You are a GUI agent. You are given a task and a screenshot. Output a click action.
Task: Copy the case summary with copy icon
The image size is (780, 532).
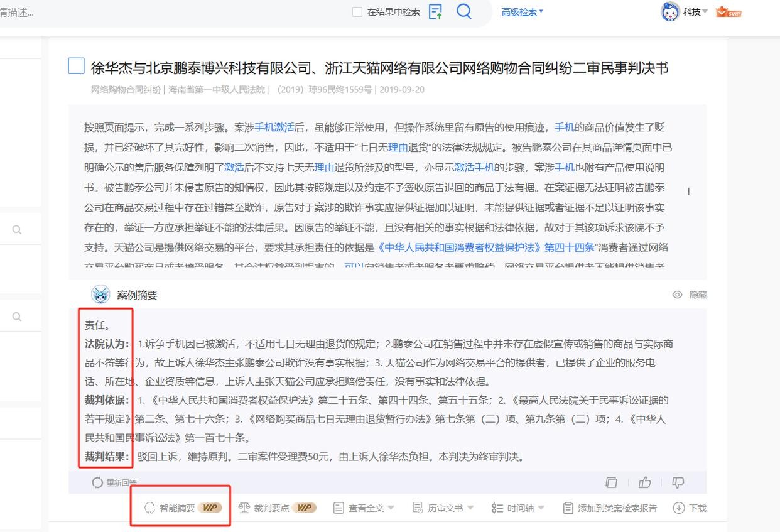click(x=611, y=482)
